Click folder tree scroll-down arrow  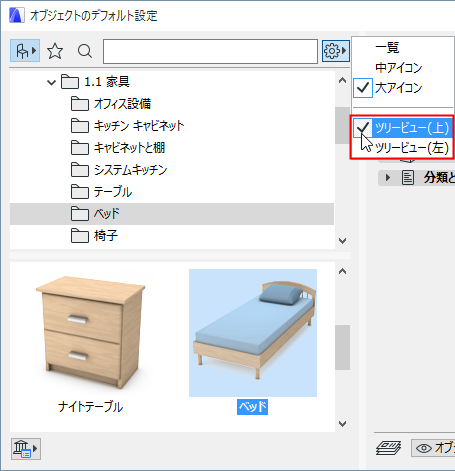point(342,240)
